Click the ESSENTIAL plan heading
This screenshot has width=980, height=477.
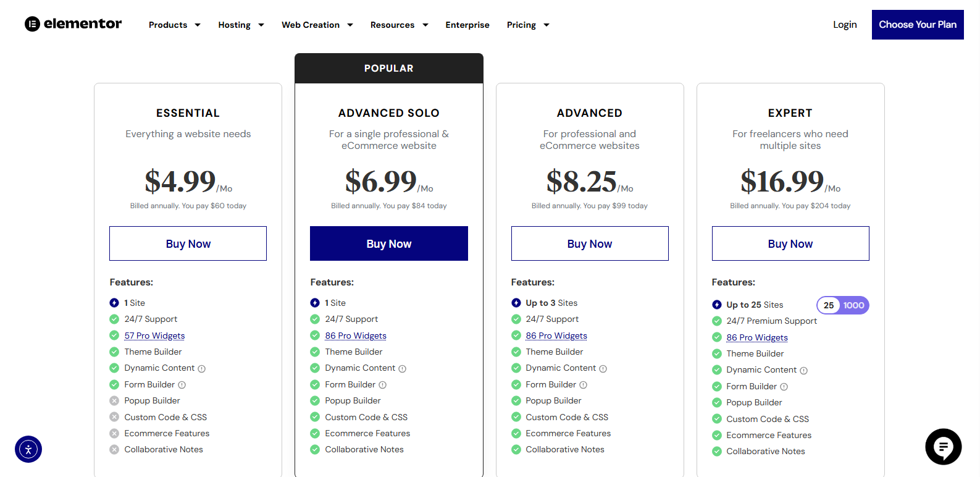click(188, 113)
